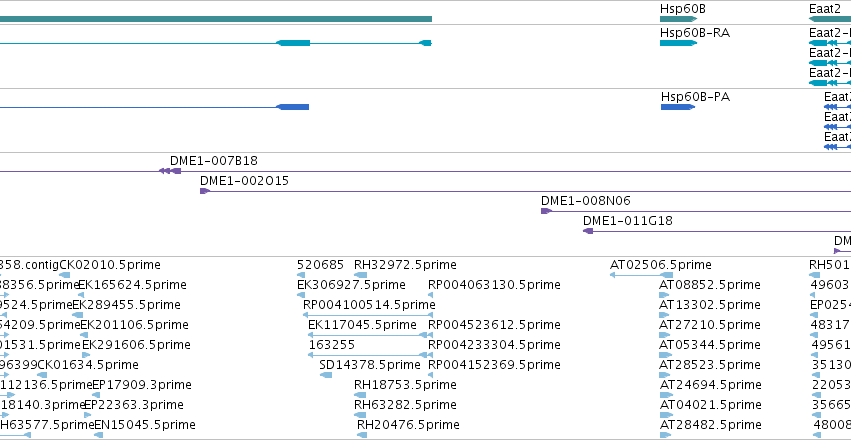
Task: Select the Hsp60B-PA protein glyph
Action: (x=678, y=107)
